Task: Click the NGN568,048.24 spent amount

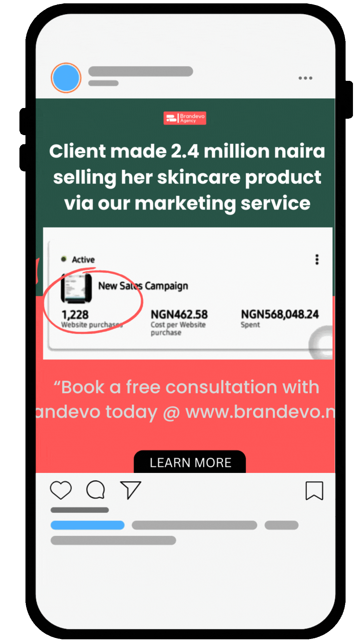Action: [x=280, y=314]
